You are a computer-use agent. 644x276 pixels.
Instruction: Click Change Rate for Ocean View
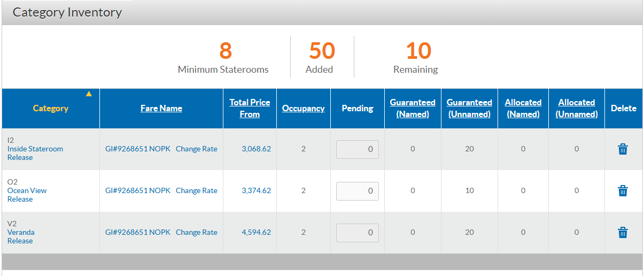(x=197, y=190)
